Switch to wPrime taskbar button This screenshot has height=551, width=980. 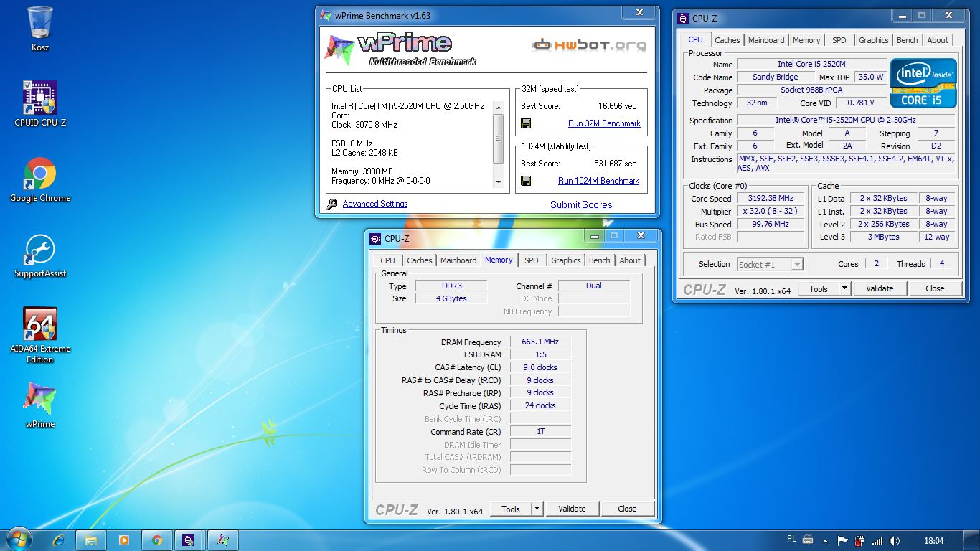pyautogui.click(x=223, y=540)
